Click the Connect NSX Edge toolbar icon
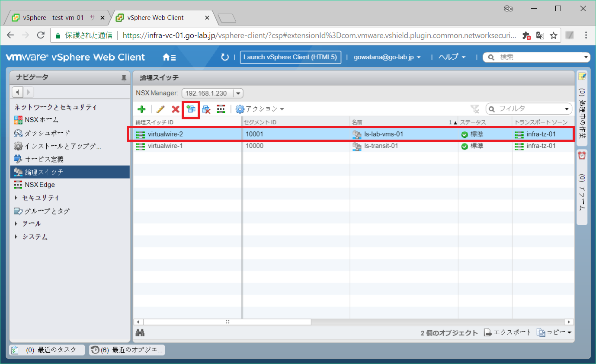This screenshot has width=596, height=364. [x=221, y=109]
